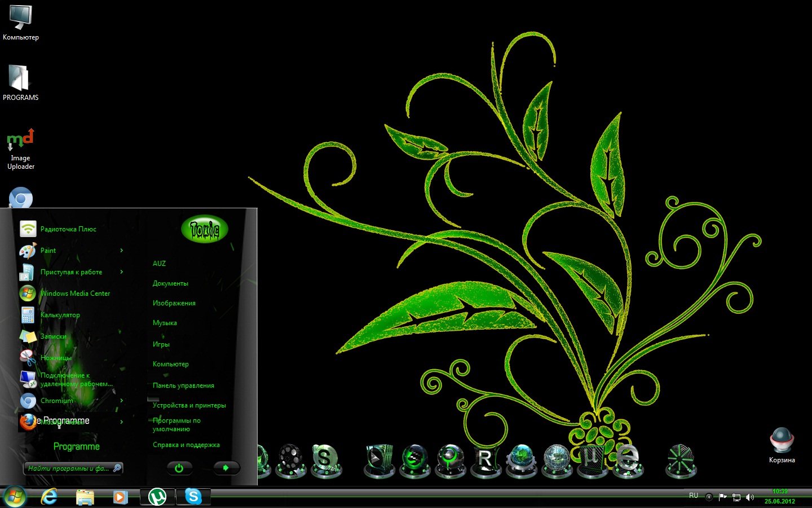
Task: Click the Programme all-programs button
Action: pyautogui.click(x=76, y=446)
